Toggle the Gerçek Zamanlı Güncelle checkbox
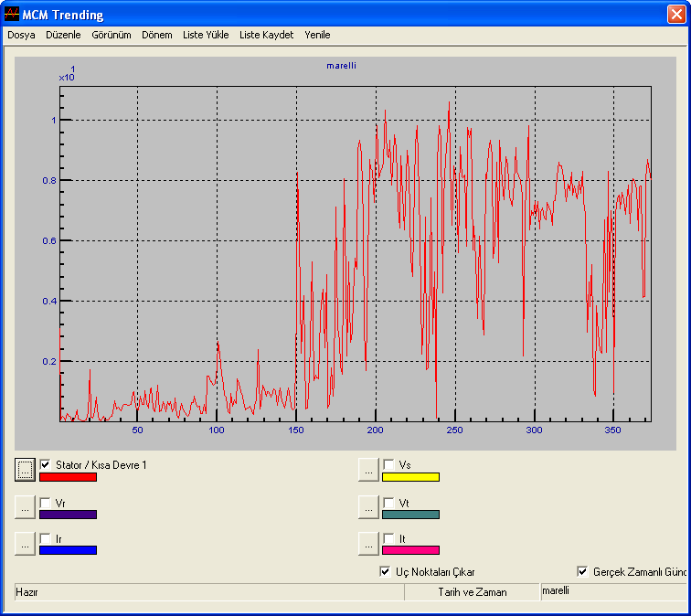The height and width of the screenshot is (616, 691). (583, 572)
